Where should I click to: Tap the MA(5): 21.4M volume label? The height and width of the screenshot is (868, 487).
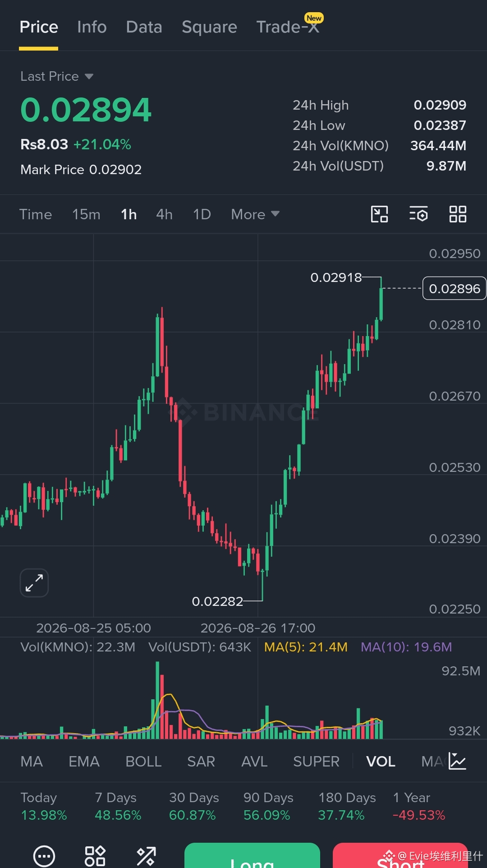point(306,647)
